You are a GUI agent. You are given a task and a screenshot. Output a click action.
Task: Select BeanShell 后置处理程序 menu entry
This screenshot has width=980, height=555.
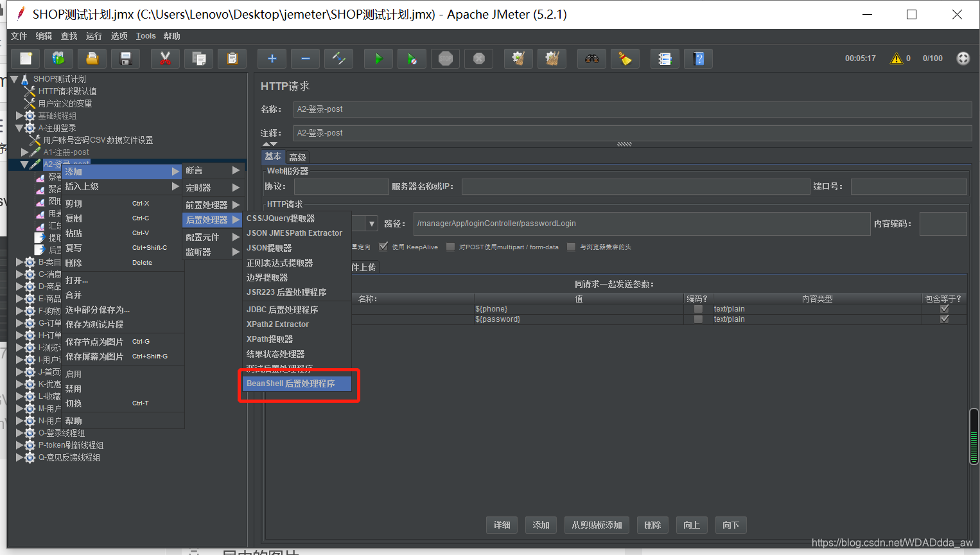click(x=298, y=383)
